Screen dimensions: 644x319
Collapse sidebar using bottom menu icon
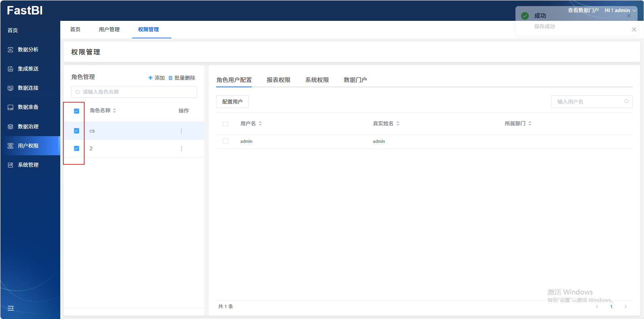click(11, 308)
